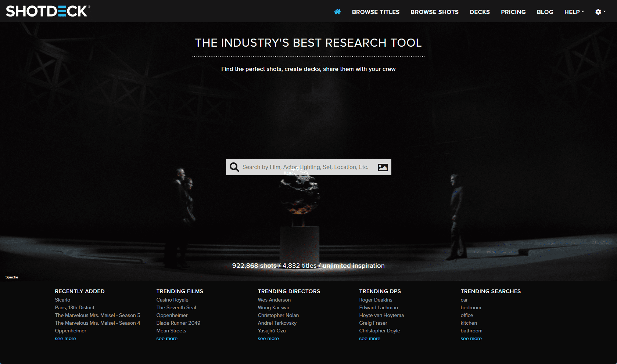This screenshot has height=364, width=617.
Task: View director Yasujirō Ozu
Action: 272,331
